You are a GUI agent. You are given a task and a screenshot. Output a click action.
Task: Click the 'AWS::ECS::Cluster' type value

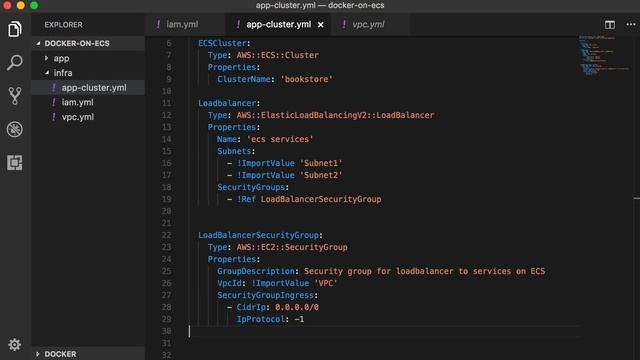[278, 55]
